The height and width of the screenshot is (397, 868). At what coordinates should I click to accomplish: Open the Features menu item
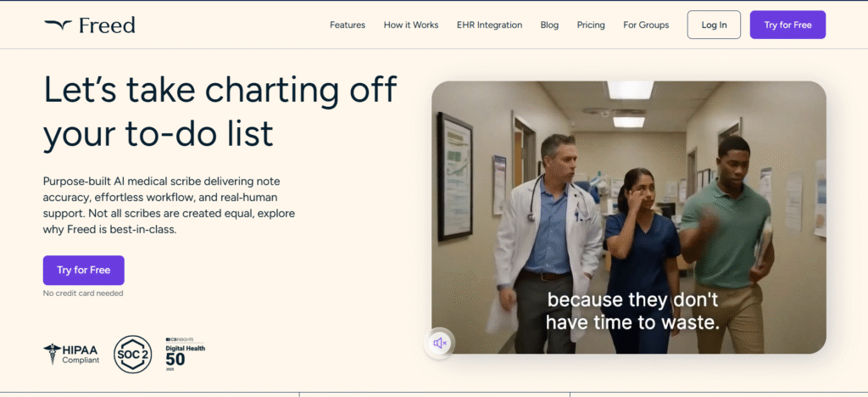tap(348, 25)
